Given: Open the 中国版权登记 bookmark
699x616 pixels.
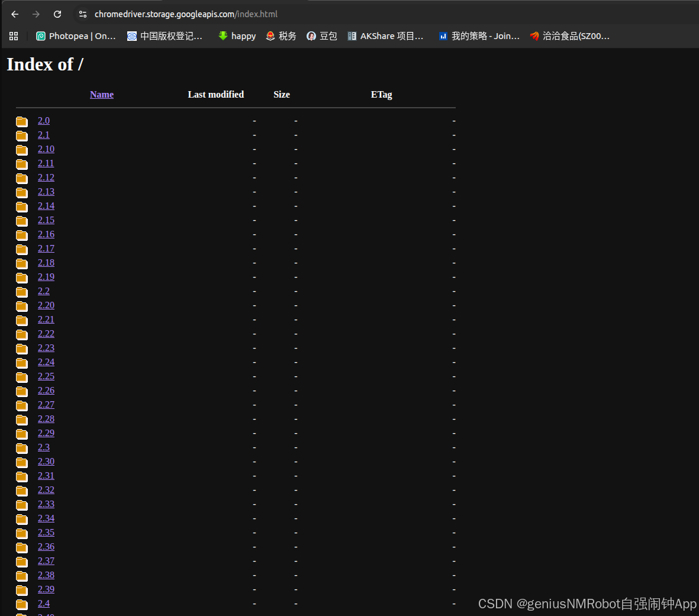Looking at the screenshot, I should coord(165,36).
